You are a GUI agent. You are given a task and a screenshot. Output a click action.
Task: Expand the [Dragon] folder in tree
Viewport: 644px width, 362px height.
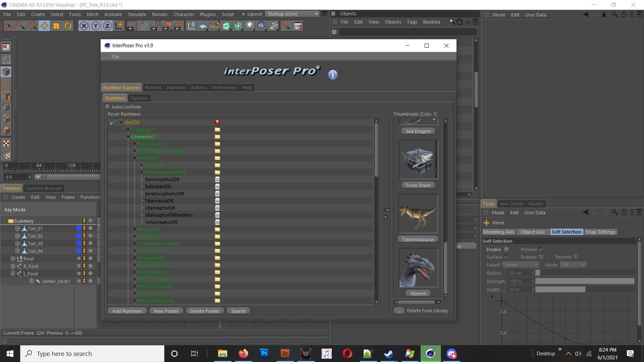(142, 165)
